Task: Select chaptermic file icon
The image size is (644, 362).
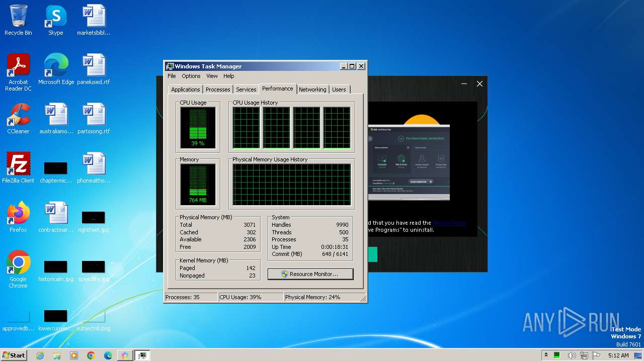Action: coord(56,172)
